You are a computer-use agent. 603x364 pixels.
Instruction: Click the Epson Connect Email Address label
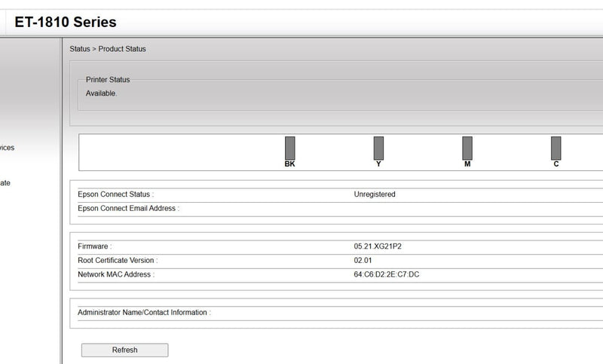[128, 208]
